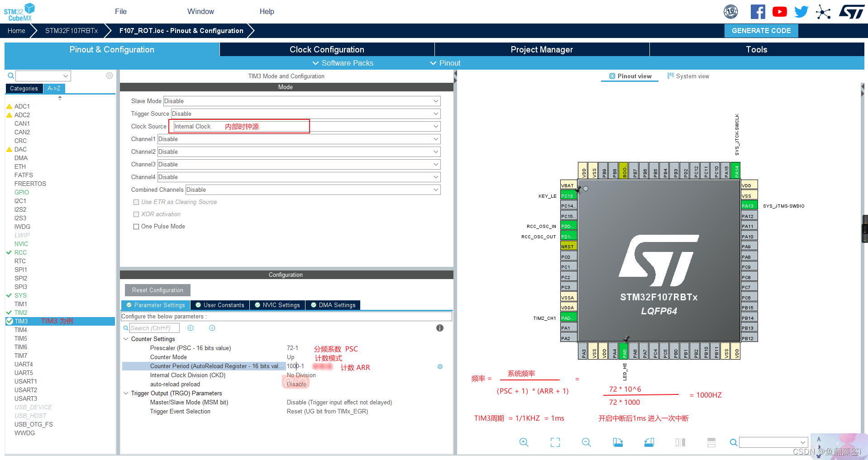The image size is (868, 460).
Task: Switch to Clock Configuration tab
Action: click(x=327, y=50)
